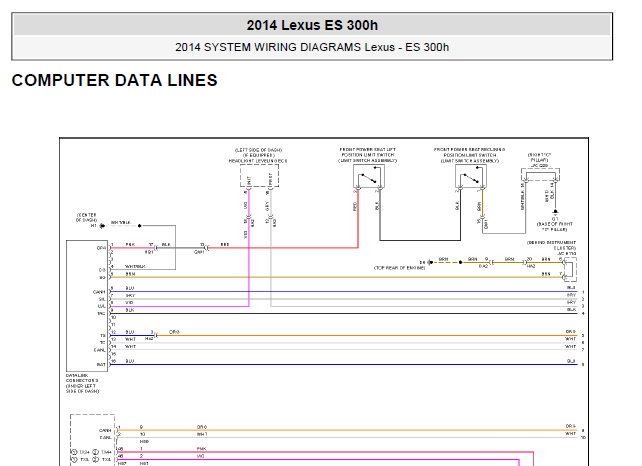Click the "(BASE OF RIGHT C PILLAR)" ground label
Viewport: 642px width, 466px height.
(x=555, y=227)
